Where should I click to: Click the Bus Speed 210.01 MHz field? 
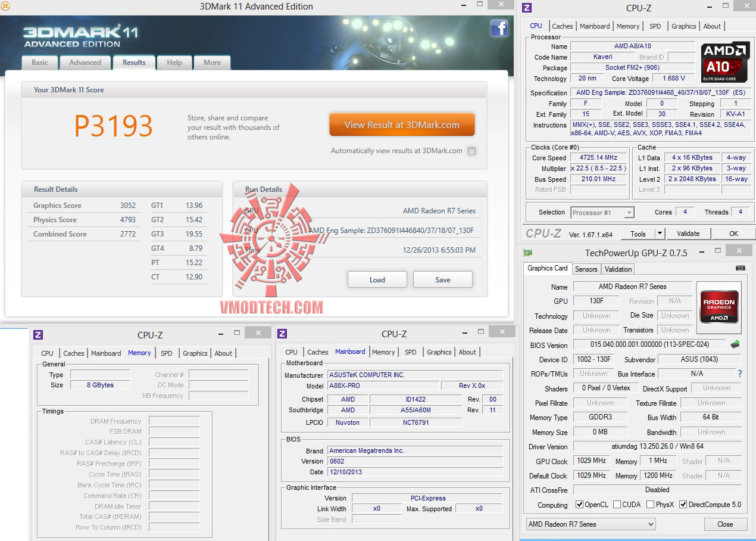tap(598, 179)
